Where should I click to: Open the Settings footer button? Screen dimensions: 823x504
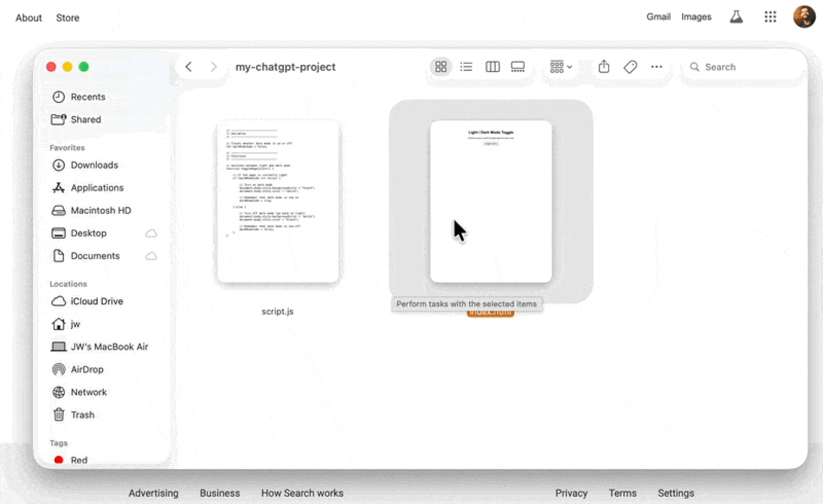click(675, 493)
